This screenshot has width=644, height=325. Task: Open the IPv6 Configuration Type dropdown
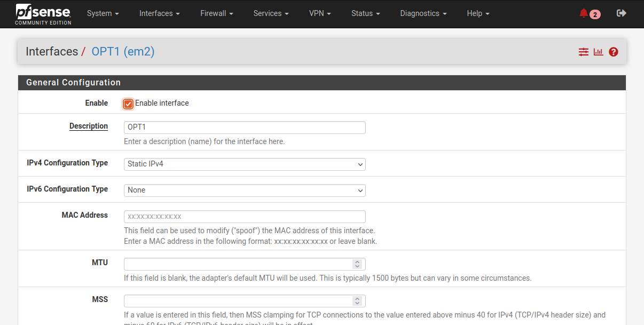tap(245, 190)
